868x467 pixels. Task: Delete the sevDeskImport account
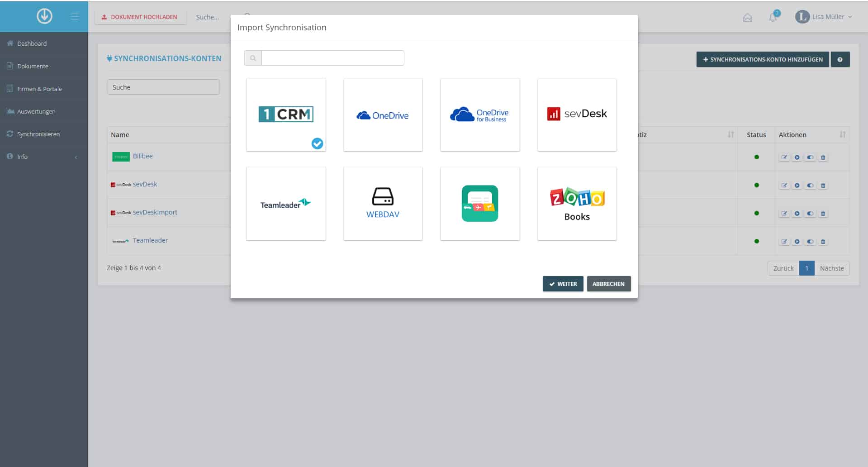(x=823, y=214)
